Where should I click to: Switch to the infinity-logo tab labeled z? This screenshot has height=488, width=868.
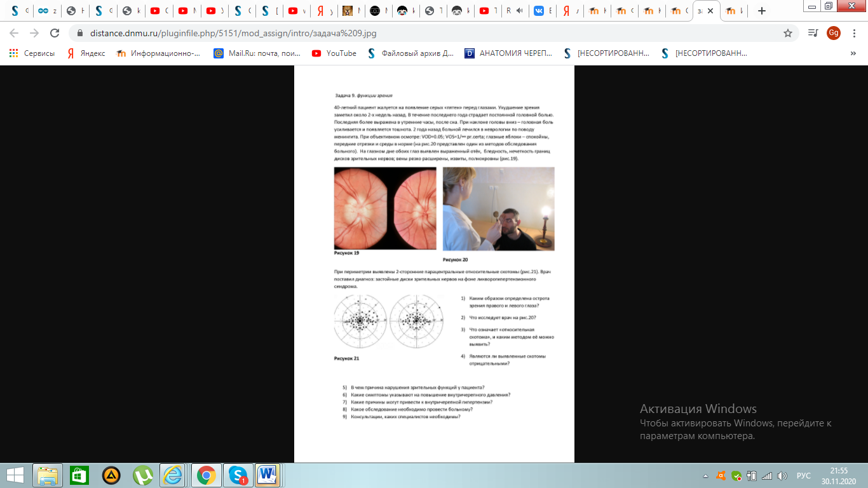click(x=48, y=11)
